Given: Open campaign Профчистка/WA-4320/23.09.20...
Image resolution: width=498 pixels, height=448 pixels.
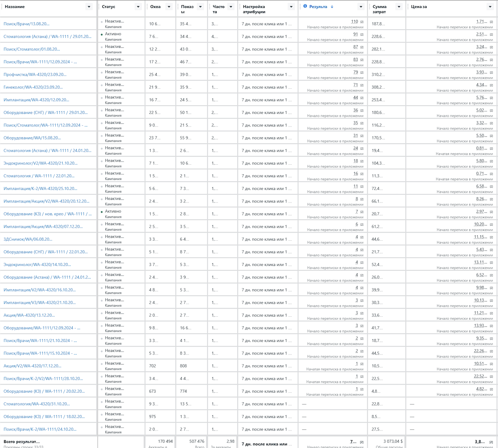Looking at the screenshot, I should 35,75.
